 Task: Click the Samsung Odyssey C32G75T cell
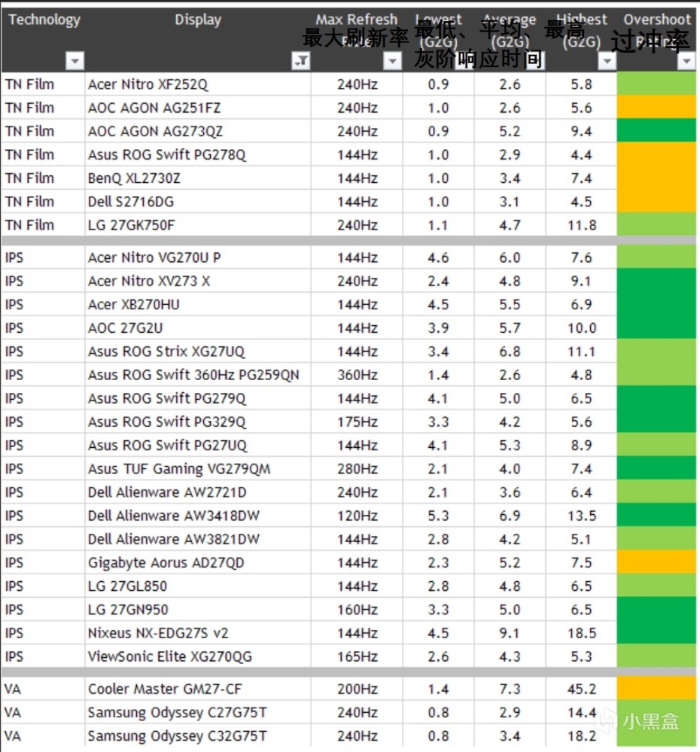tap(198, 736)
